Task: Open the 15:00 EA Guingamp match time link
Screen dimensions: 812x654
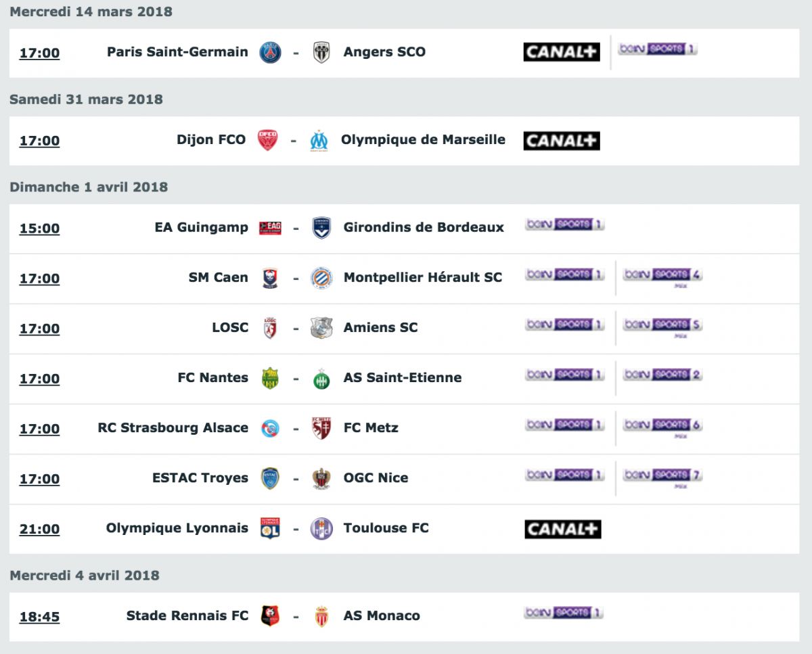Action: 39,229
